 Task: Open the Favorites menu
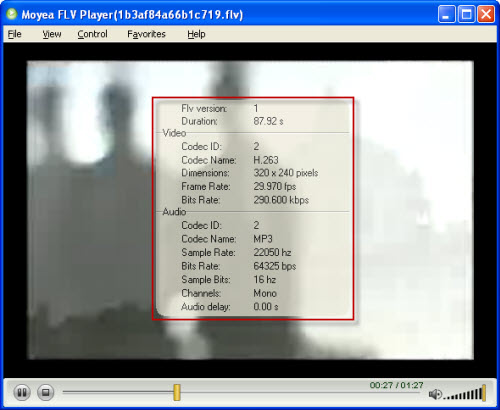tap(146, 34)
